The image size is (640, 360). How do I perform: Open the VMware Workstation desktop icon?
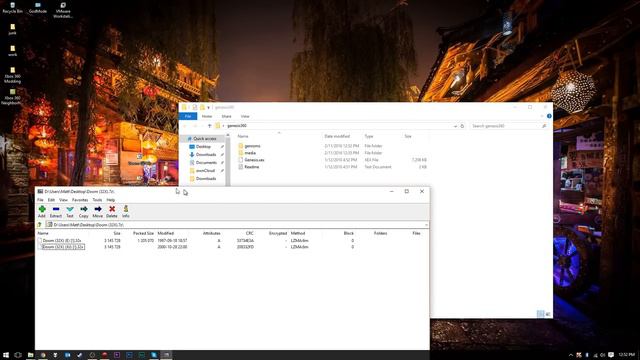(63, 10)
